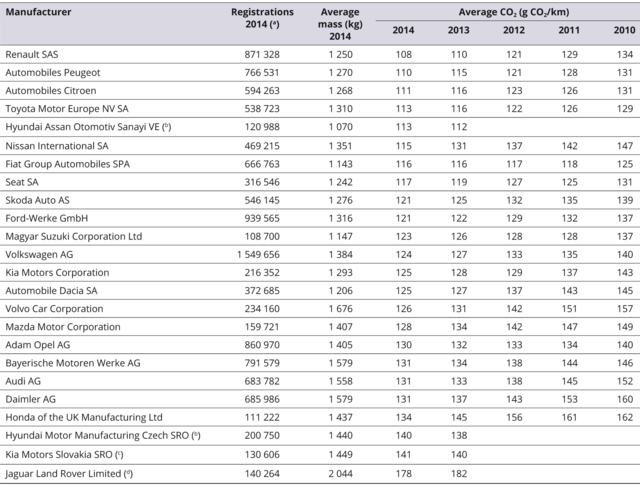Click Daimler registrations value 685 986

(262, 399)
